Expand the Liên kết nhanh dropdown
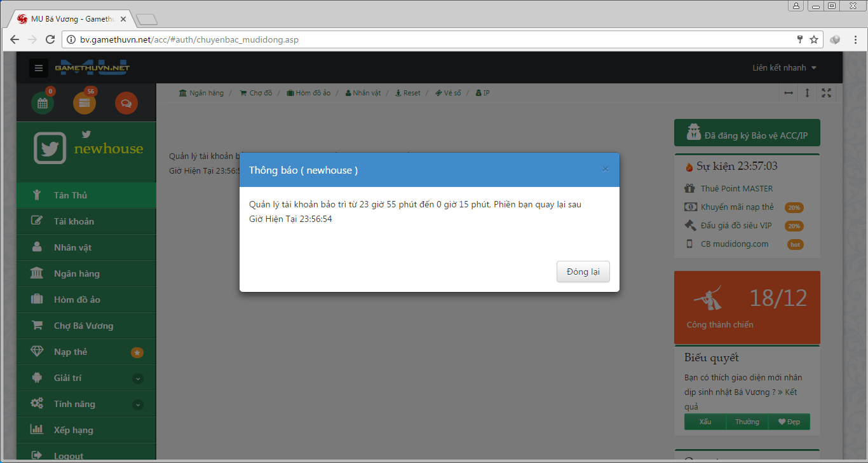 [784, 68]
